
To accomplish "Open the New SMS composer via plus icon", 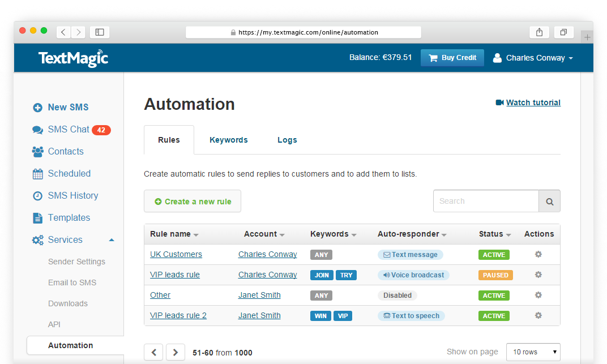I will click(37, 107).
